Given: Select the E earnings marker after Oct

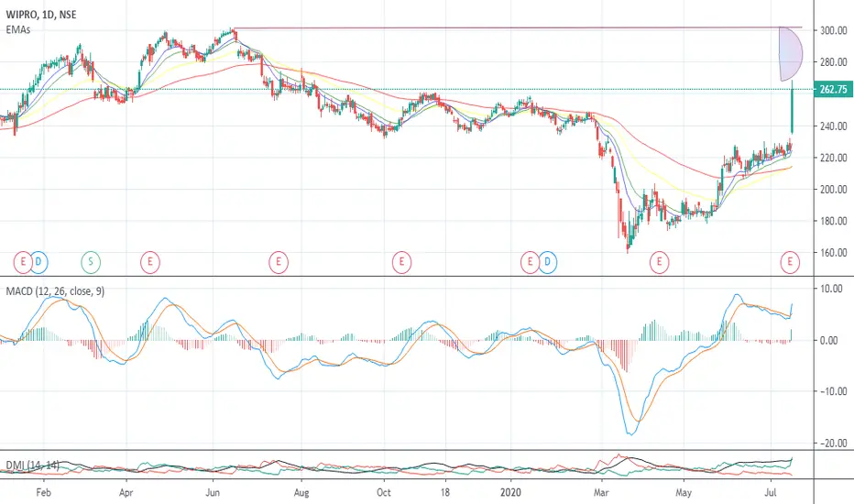Looking at the screenshot, I should pos(402,262).
